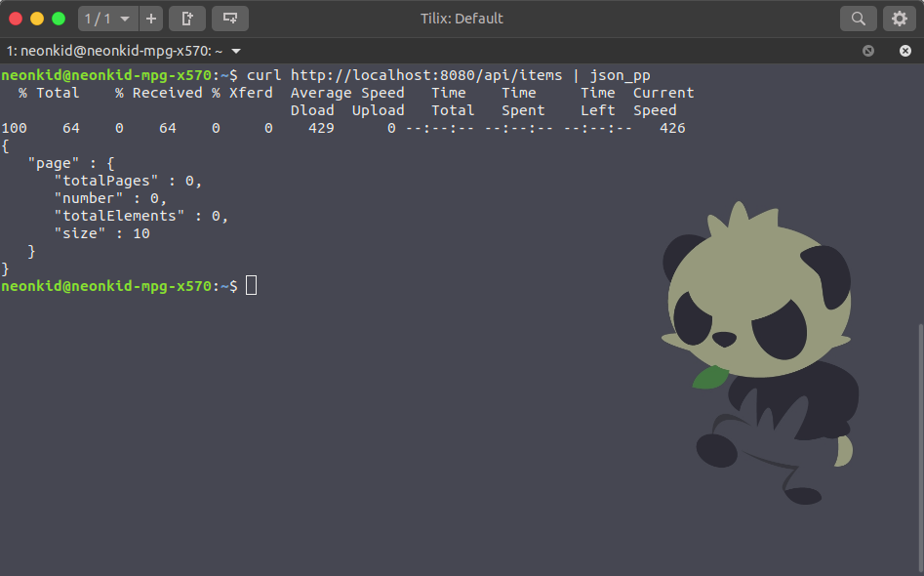The image size is (924, 576).
Task: Click the "totalPages" line in output
Action: tap(128, 181)
